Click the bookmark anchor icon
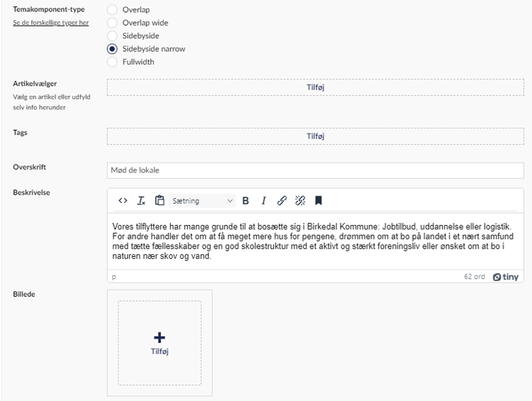Image resolution: width=532 pixels, height=401 pixels. 318,201
